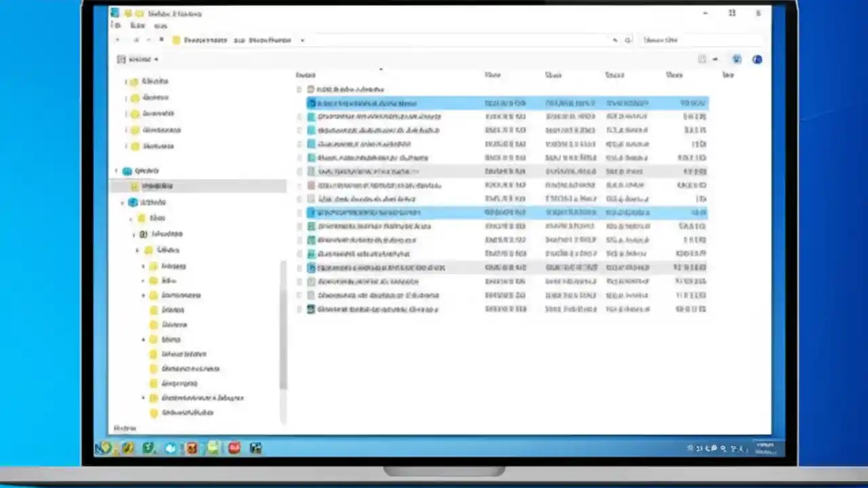Image resolution: width=868 pixels, height=488 pixels.
Task: Collapse the This PC node in the navigation pane
Action: (x=123, y=202)
